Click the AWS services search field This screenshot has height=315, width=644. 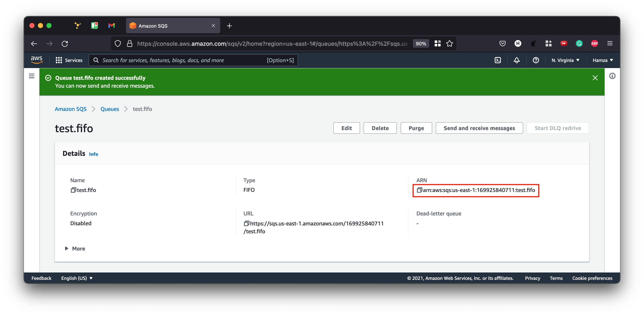pos(193,60)
